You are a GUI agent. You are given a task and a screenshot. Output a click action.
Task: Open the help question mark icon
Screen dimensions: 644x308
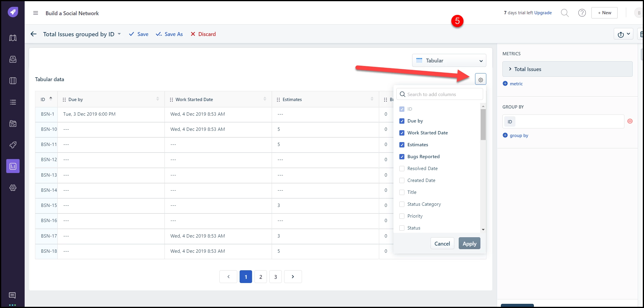coord(582,13)
